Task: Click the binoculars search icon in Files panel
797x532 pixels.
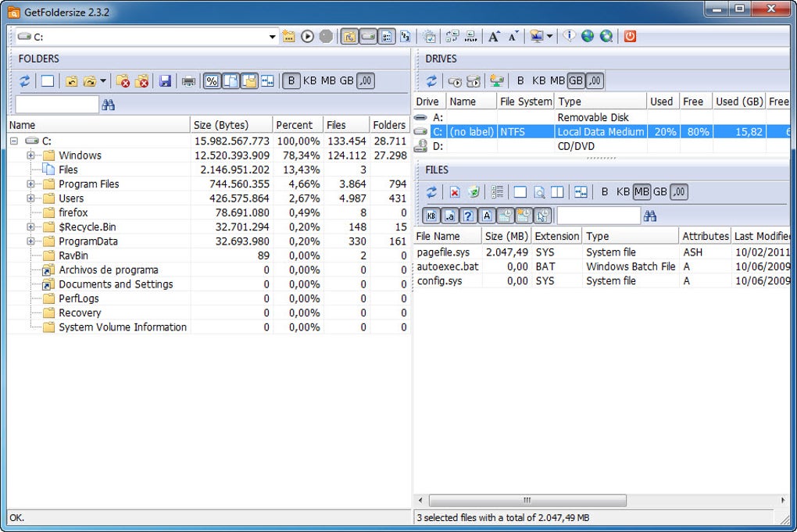Action: coord(650,216)
